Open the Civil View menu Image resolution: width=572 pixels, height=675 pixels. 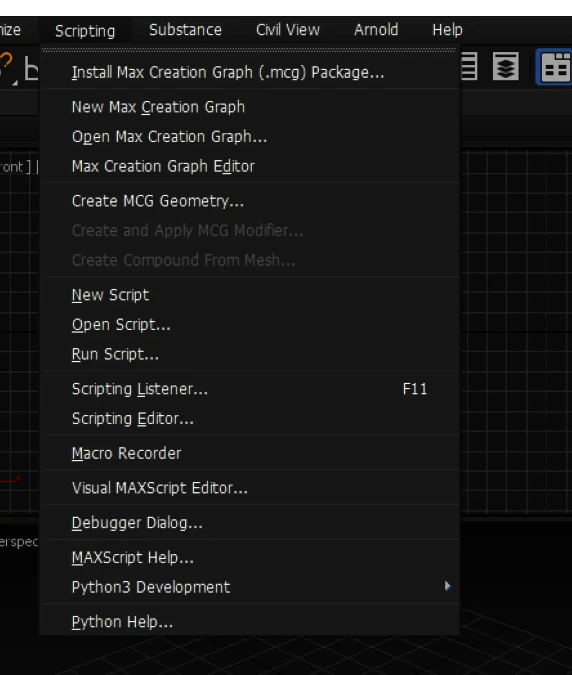pyautogui.click(x=288, y=30)
